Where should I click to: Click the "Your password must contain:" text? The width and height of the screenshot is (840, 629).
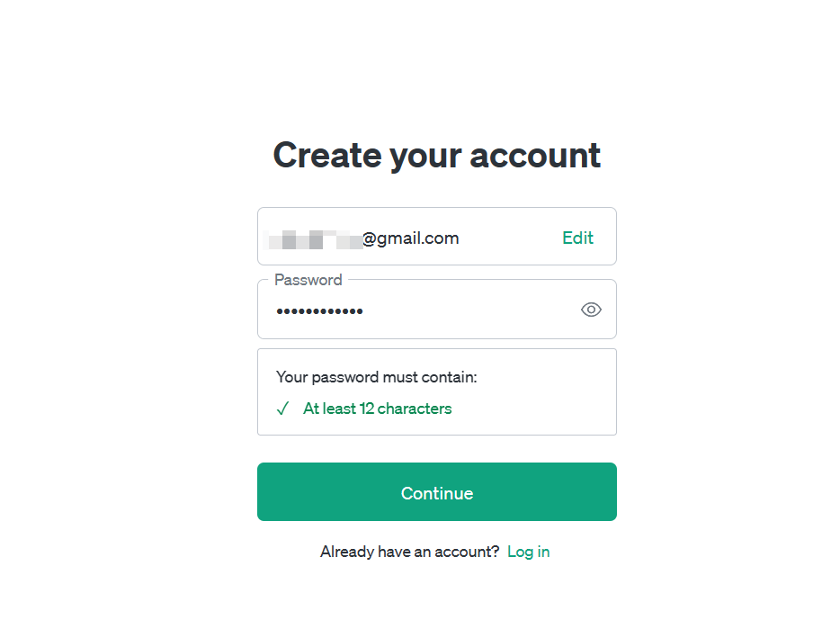pyautogui.click(x=376, y=377)
